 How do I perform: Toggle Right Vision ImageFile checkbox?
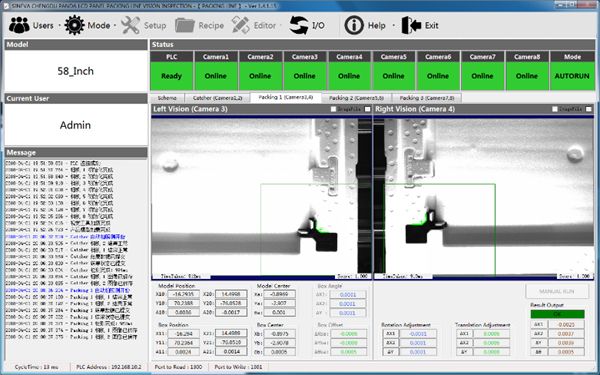pos(555,109)
